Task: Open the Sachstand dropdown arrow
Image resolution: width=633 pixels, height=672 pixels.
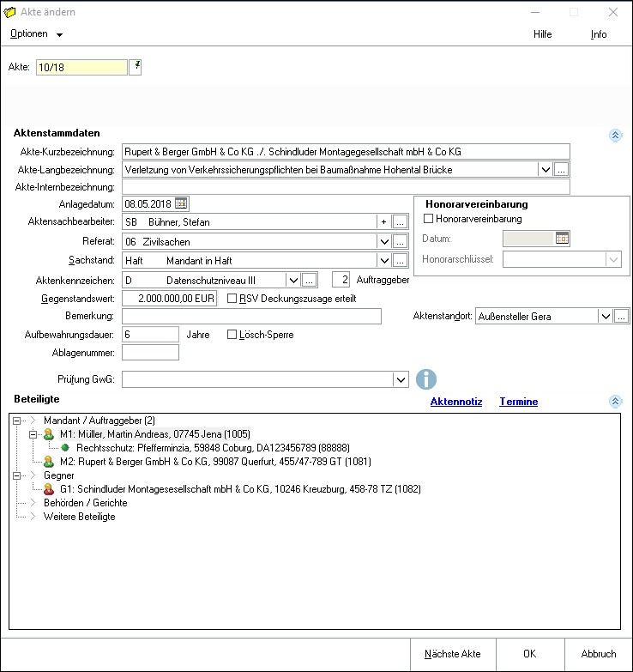Action: tap(383, 260)
